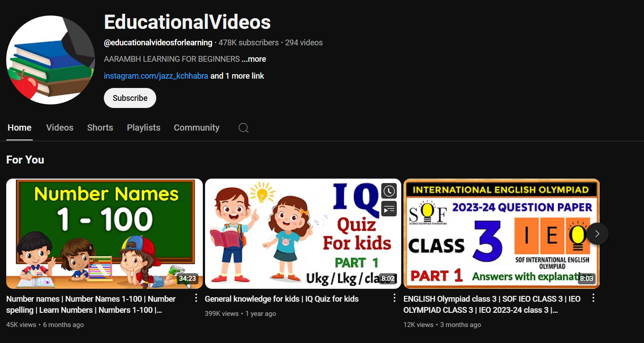Viewport: 644px width, 343px height.
Task: Open more options for Number names video
Action: coord(196,298)
